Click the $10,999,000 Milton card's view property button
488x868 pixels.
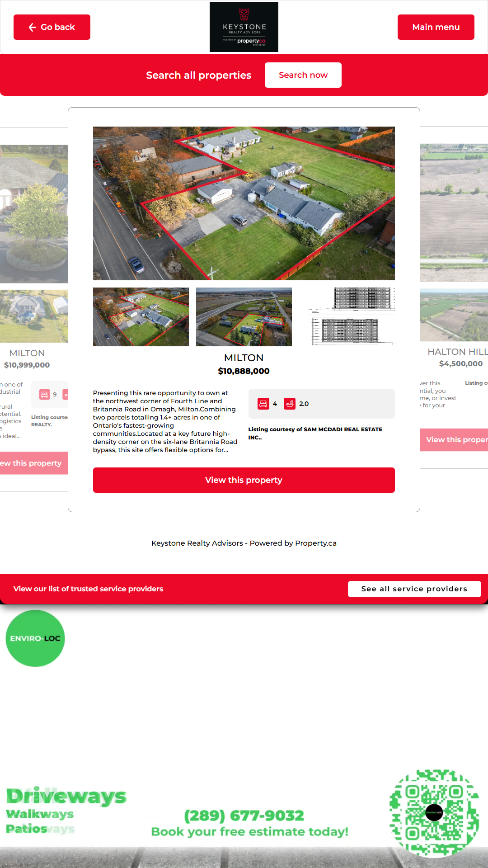tap(34, 463)
